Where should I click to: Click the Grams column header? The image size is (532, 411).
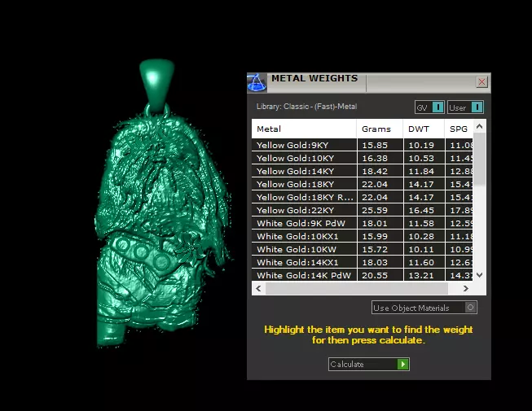point(380,129)
